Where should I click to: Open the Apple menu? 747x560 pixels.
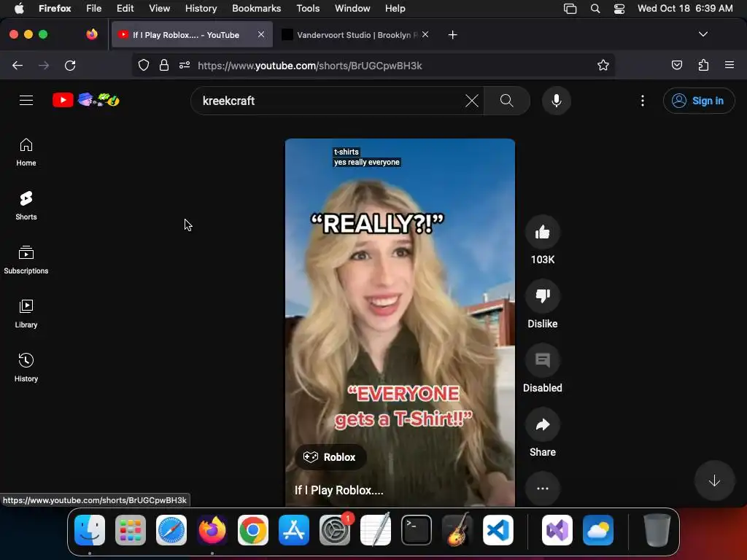[x=19, y=9]
